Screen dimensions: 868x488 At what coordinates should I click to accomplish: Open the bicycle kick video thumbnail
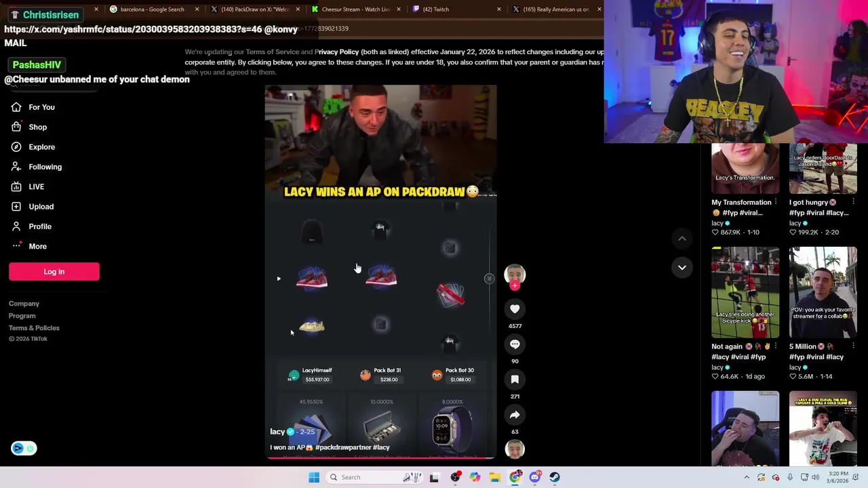point(745,292)
